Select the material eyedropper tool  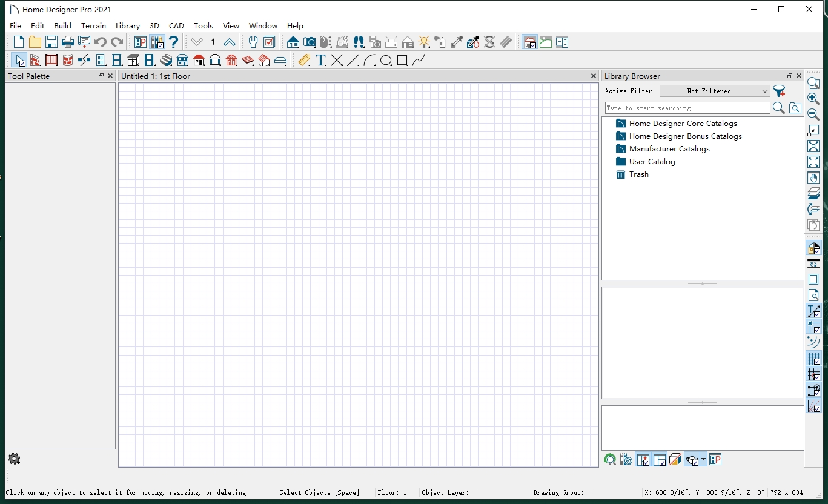click(457, 42)
